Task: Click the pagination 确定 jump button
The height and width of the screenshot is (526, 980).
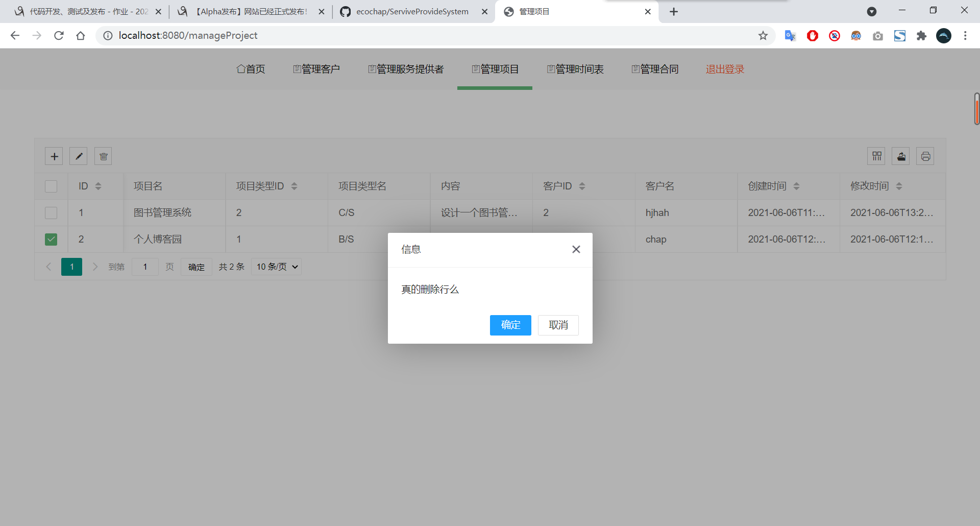Action: coord(197,267)
